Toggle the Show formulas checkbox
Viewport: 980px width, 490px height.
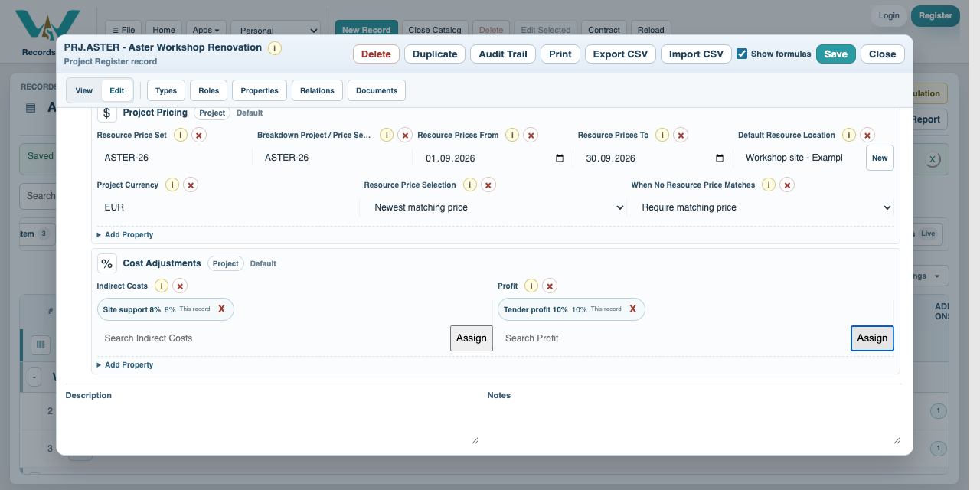(x=742, y=54)
